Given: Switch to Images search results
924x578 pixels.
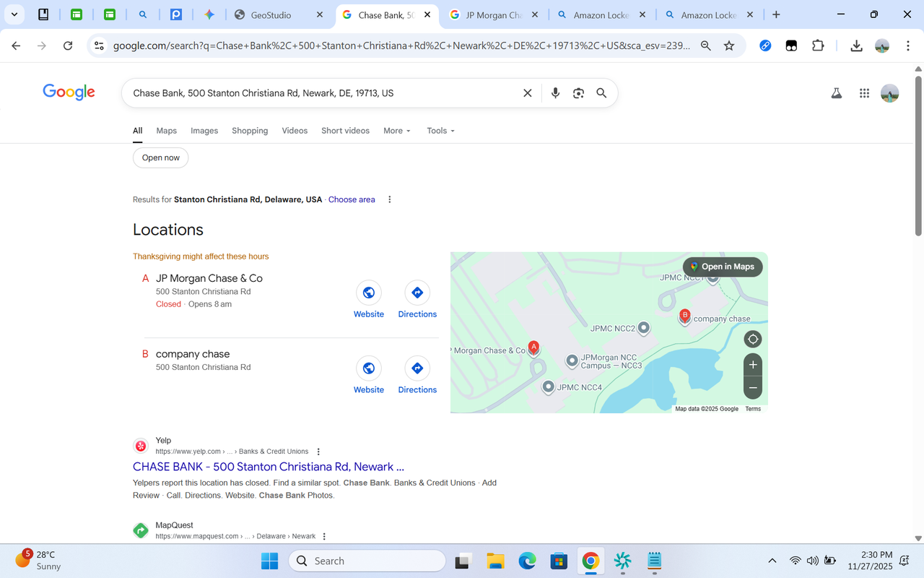Looking at the screenshot, I should [204, 131].
